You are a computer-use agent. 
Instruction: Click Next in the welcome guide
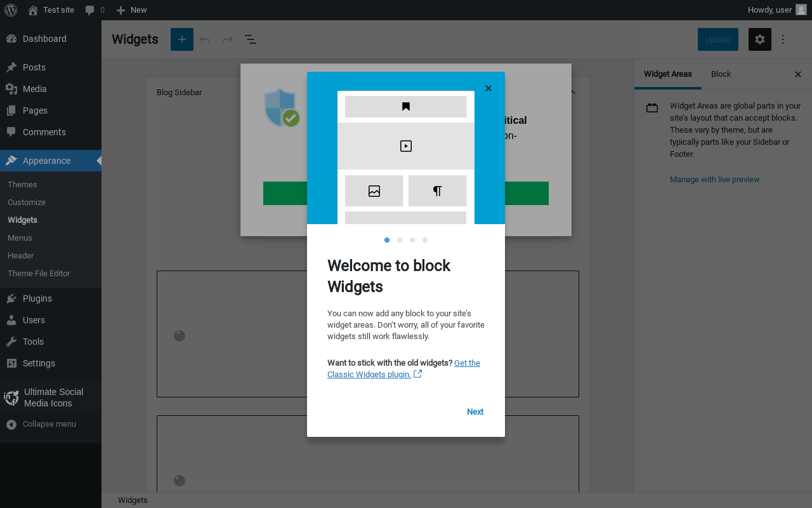475,412
